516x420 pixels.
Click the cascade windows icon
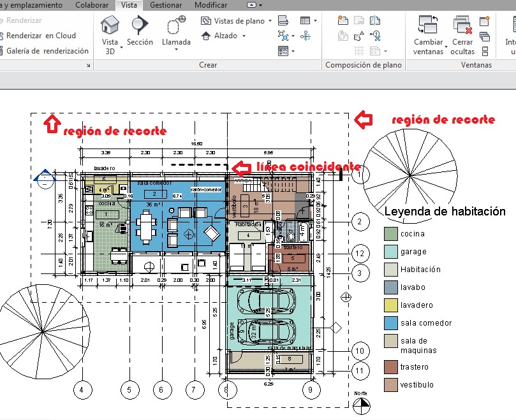[x=485, y=36]
